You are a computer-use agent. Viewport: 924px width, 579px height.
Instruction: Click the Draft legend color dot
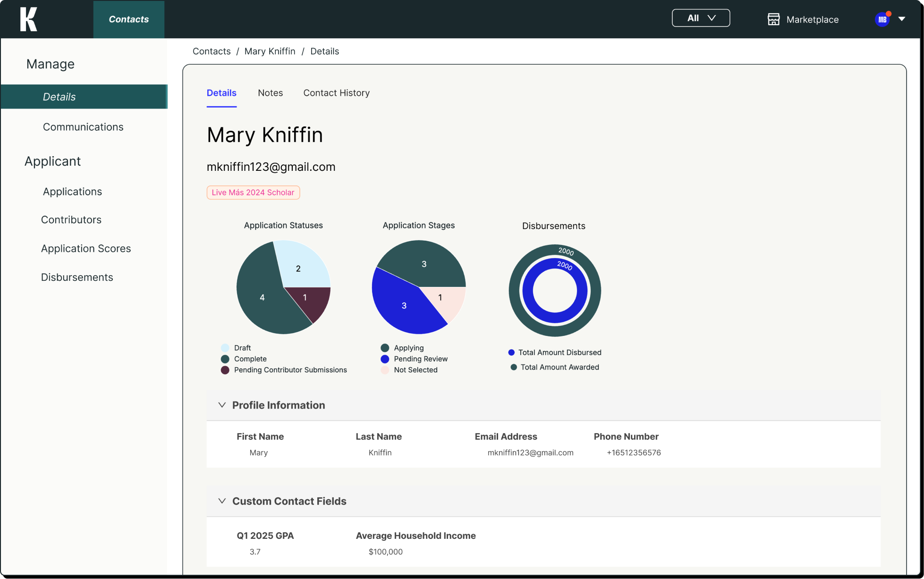coord(225,348)
